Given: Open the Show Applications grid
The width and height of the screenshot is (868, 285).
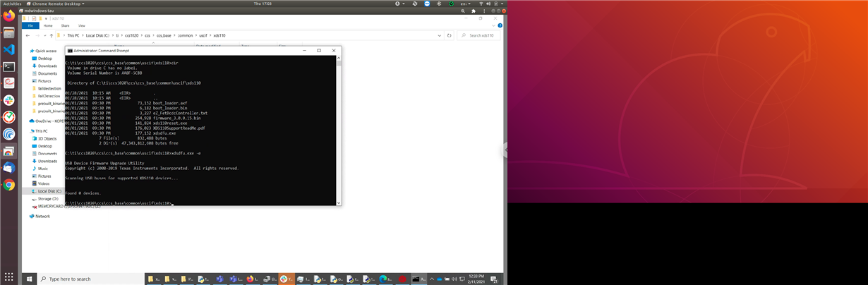Looking at the screenshot, I should [x=8, y=278].
